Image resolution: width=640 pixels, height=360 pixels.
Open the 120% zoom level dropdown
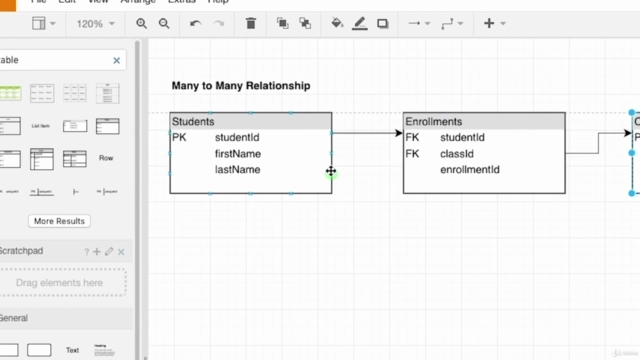pyautogui.click(x=96, y=24)
